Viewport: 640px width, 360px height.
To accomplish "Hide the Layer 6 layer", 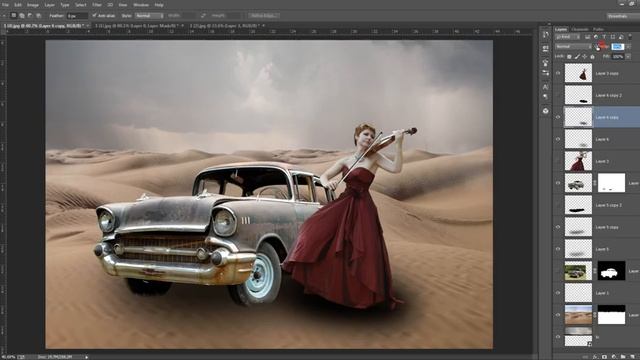I will pyautogui.click(x=558, y=139).
